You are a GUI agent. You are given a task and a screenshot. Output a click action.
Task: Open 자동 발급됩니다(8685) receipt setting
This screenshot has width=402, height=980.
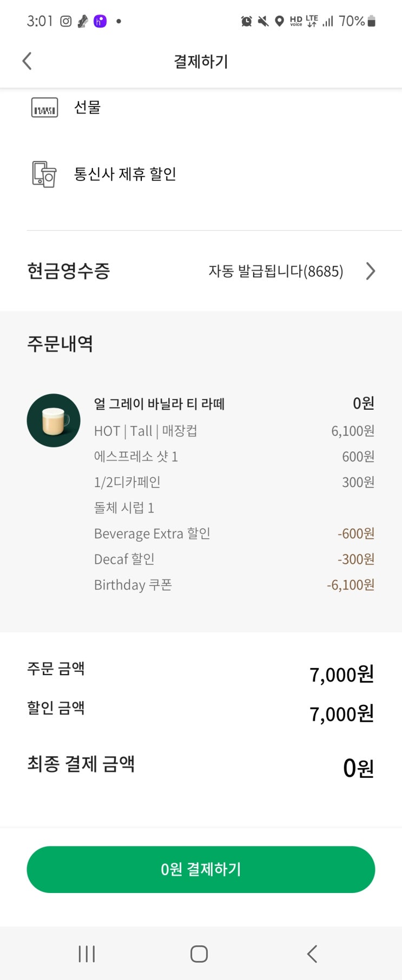click(276, 271)
